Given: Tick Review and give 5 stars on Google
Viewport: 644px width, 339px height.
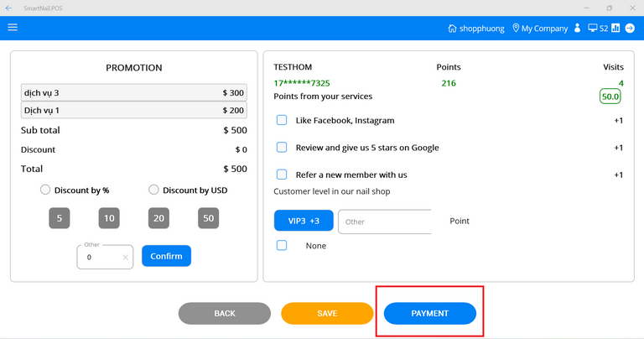Looking at the screenshot, I should pyautogui.click(x=282, y=148).
